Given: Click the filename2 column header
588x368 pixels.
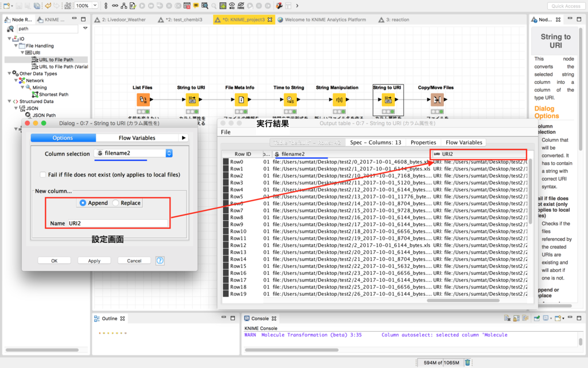Looking at the screenshot, I should [351, 154].
